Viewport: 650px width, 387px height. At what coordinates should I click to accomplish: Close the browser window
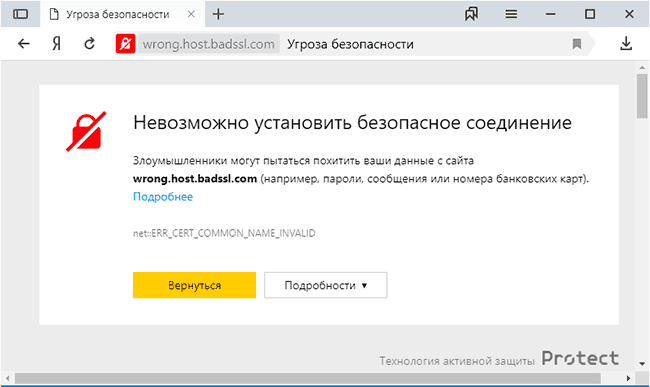[x=629, y=14]
